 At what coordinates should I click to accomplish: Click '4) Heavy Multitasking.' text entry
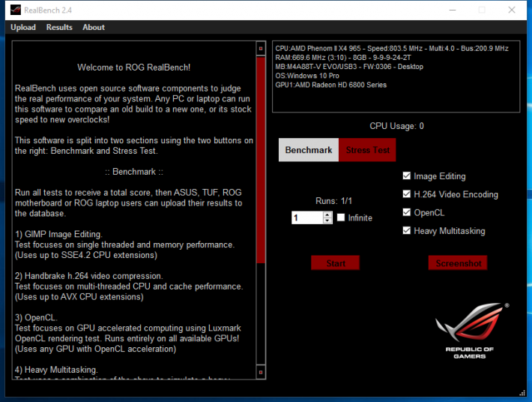(56, 370)
